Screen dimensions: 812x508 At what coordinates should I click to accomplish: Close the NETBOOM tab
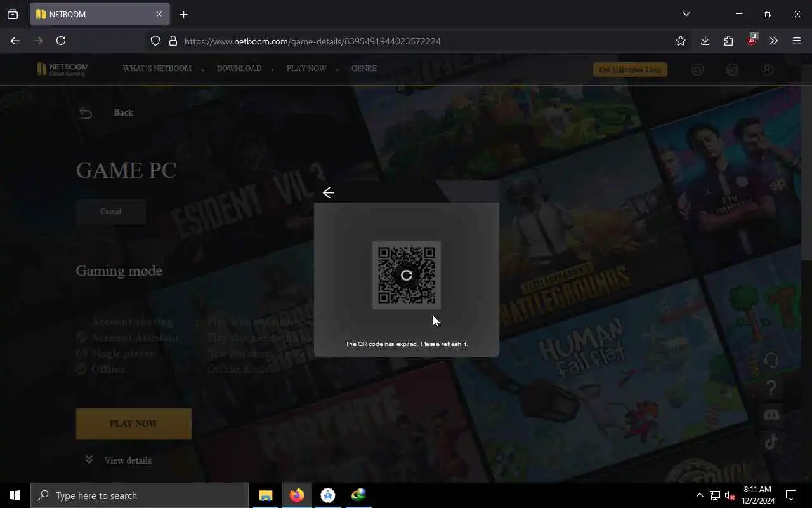point(159,14)
